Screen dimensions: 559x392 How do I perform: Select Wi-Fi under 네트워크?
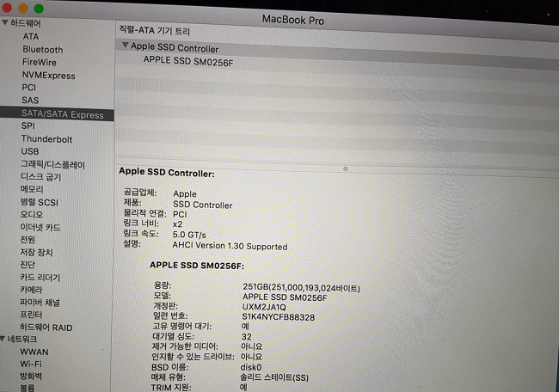[x=34, y=364]
